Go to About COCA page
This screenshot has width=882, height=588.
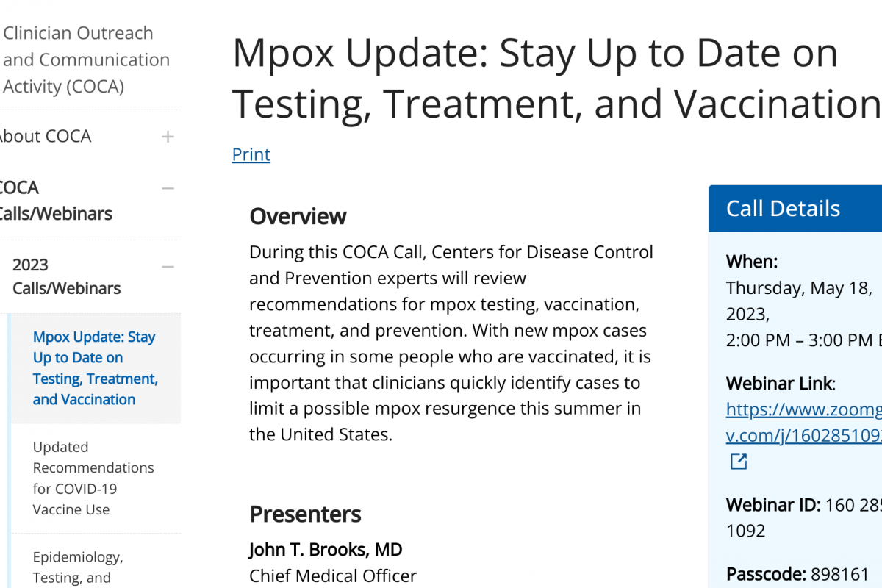click(x=46, y=137)
